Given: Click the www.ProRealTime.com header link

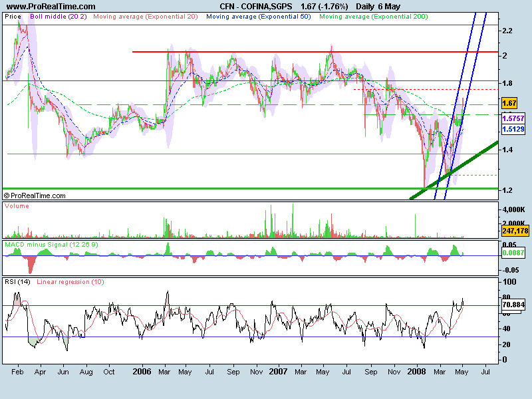Looking at the screenshot, I should (51, 7).
